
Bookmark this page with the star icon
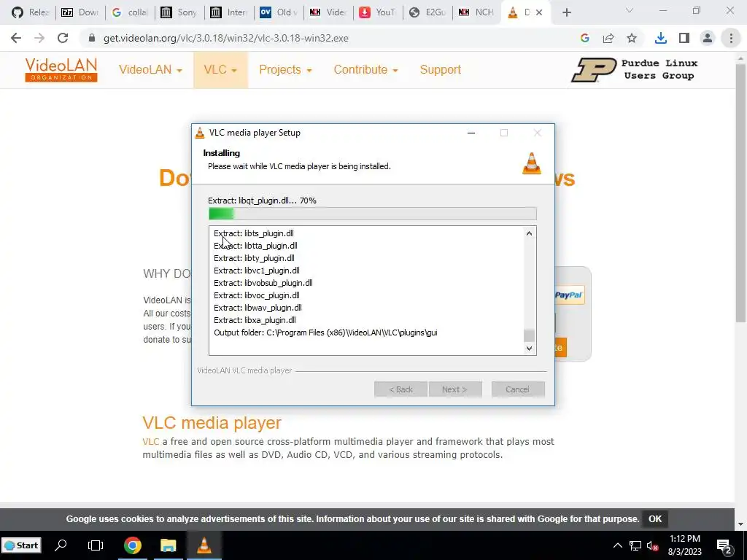point(632,38)
